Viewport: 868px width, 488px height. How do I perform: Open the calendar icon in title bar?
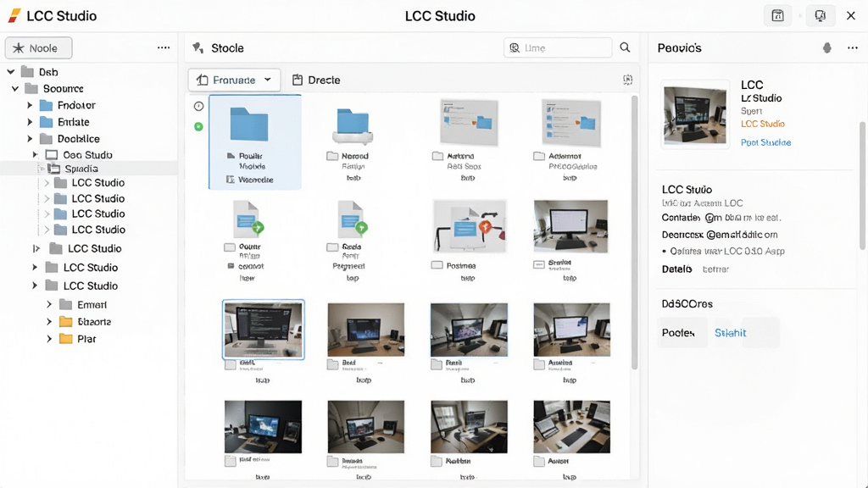point(778,15)
